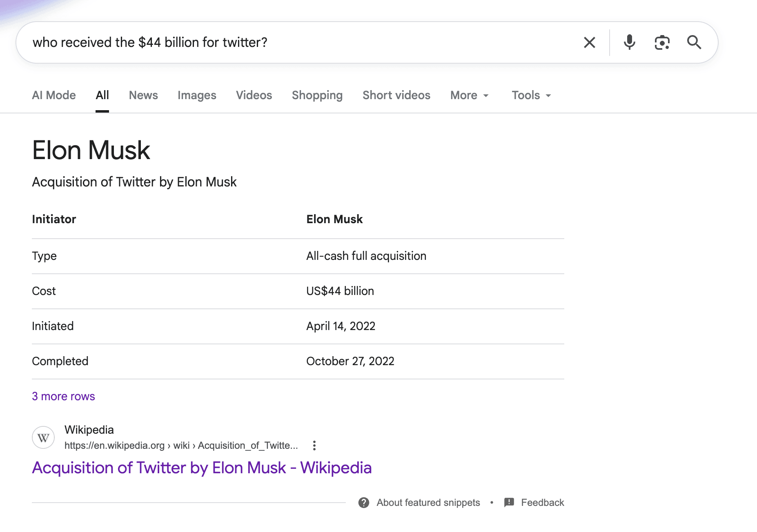Click into the search query text field

tap(286, 42)
